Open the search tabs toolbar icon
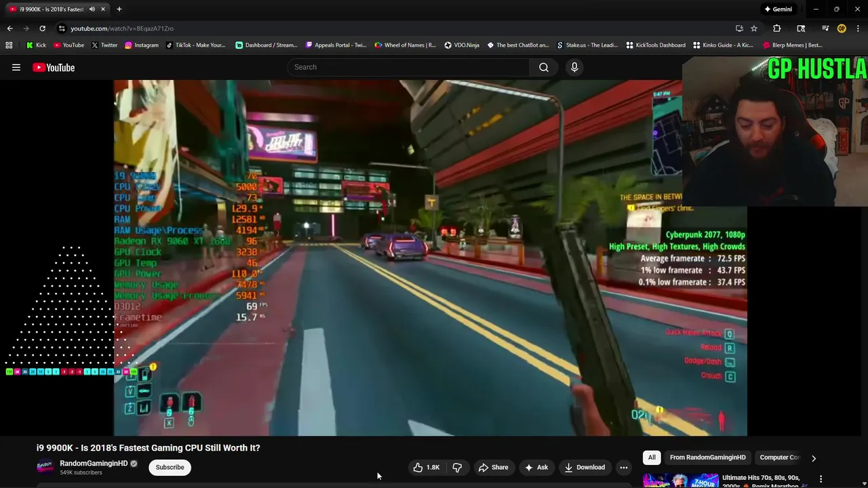This screenshot has height=488, width=868. pyautogui.click(x=801, y=28)
